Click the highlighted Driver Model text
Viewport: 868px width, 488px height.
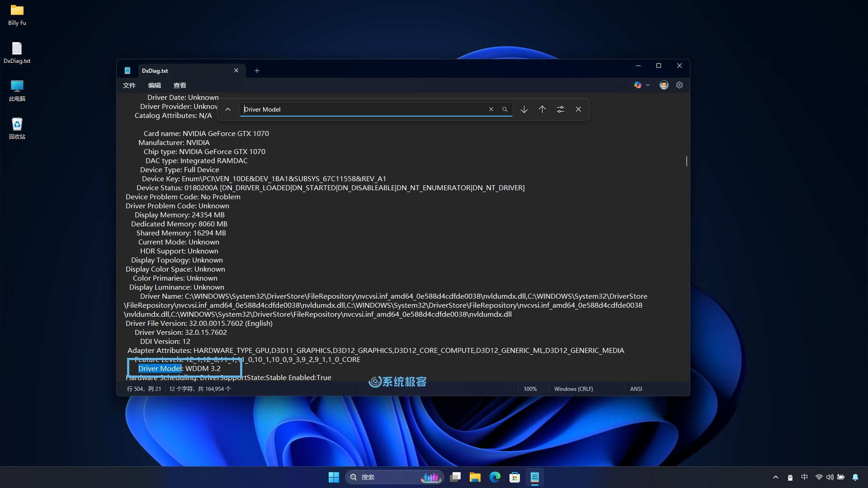pos(160,369)
